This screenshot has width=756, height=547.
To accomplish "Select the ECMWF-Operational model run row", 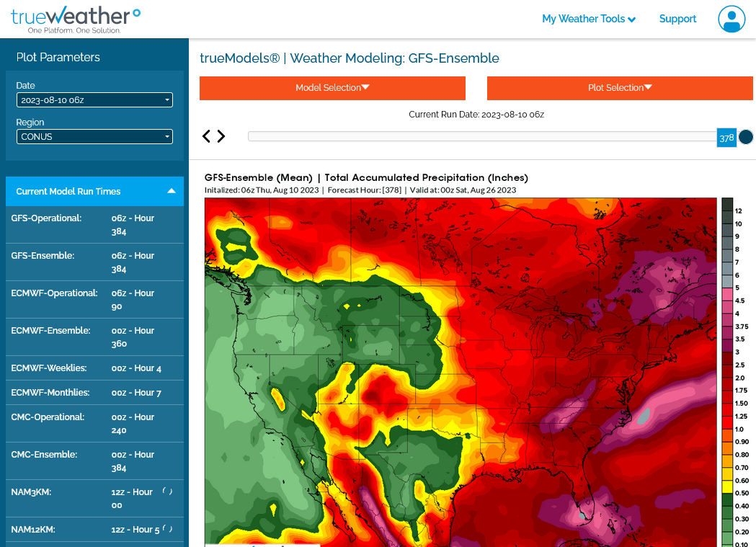I will 94,300.
